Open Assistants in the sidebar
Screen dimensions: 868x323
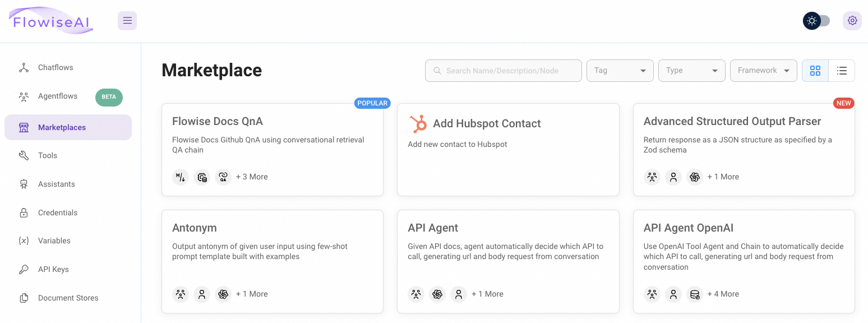68,184
